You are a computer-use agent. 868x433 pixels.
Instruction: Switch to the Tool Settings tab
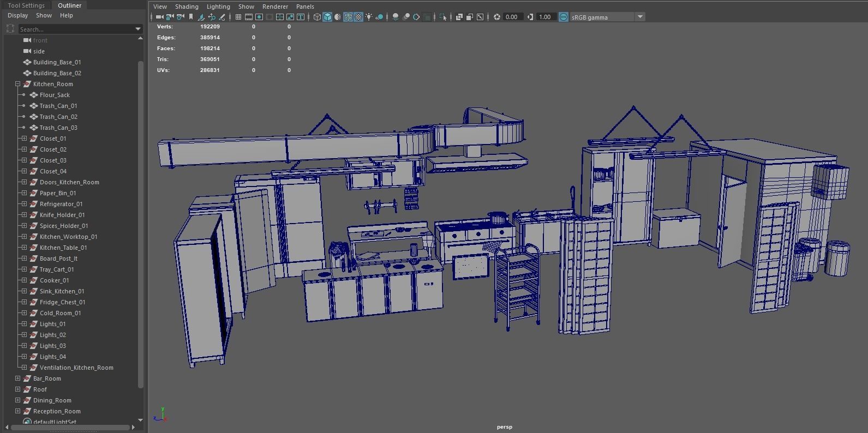tap(26, 5)
